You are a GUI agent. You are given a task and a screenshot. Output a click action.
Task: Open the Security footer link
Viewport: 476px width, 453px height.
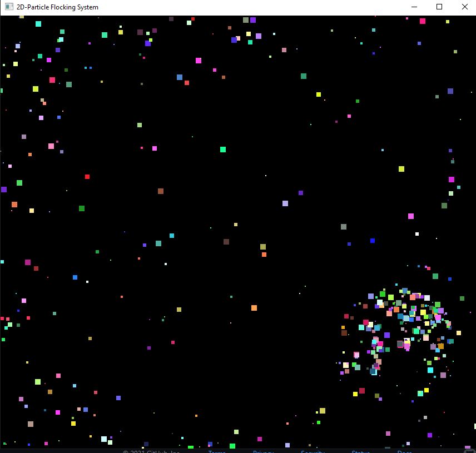tap(313, 451)
